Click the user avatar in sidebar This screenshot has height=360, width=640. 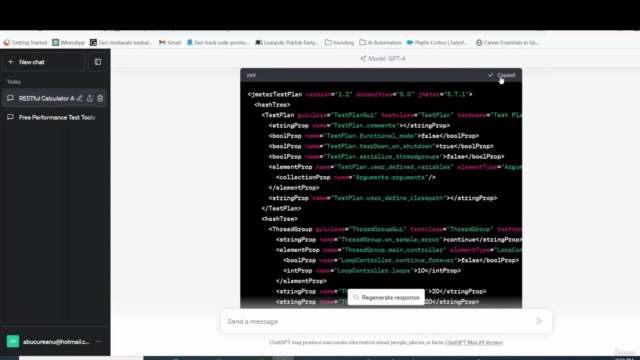13,341
